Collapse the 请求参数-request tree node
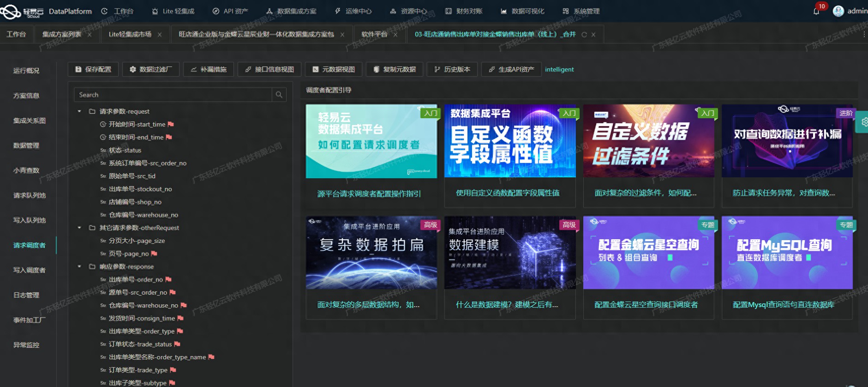This screenshot has width=868, height=387. pyautogui.click(x=79, y=111)
